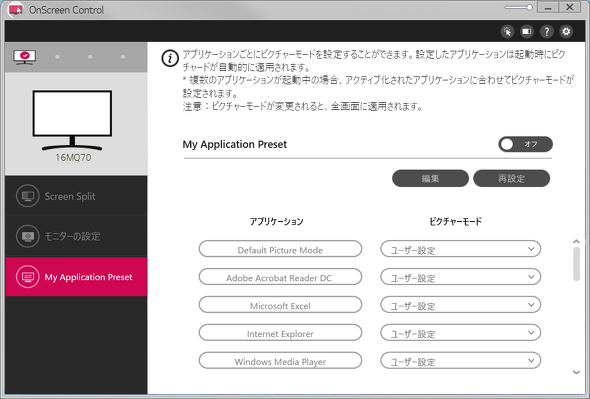Open help via question mark icon
This screenshot has width=590, height=399.
[546, 31]
